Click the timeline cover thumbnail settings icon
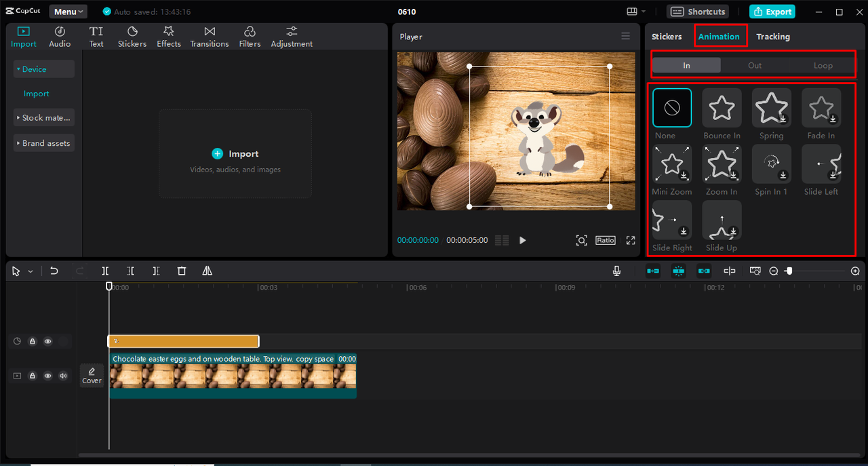The height and width of the screenshot is (466, 868). tap(755, 271)
